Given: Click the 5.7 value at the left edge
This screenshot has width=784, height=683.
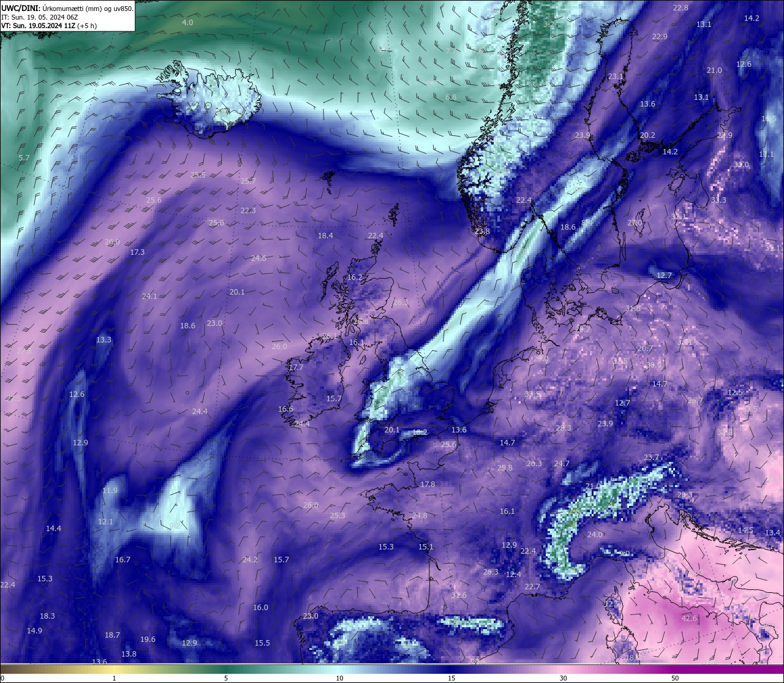Looking at the screenshot, I should (24, 157).
